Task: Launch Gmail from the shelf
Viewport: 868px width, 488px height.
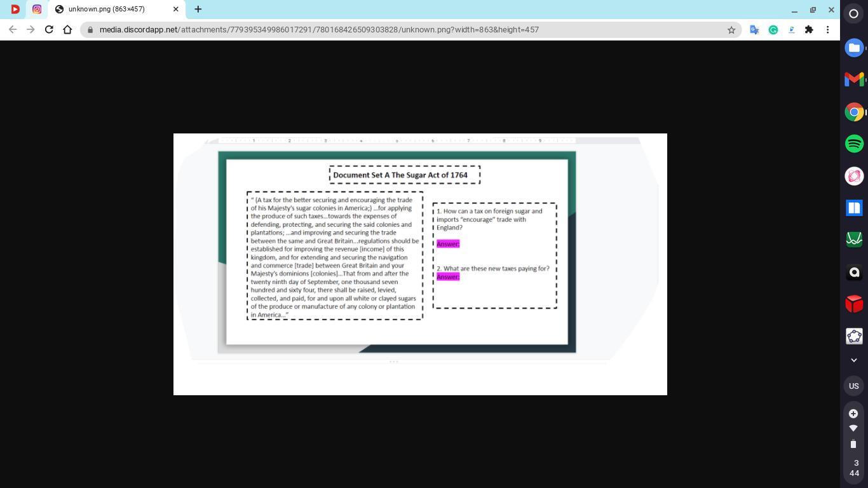Action: (x=854, y=79)
